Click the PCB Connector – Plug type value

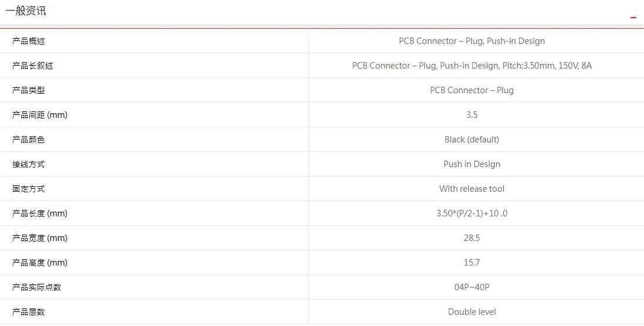click(x=472, y=90)
